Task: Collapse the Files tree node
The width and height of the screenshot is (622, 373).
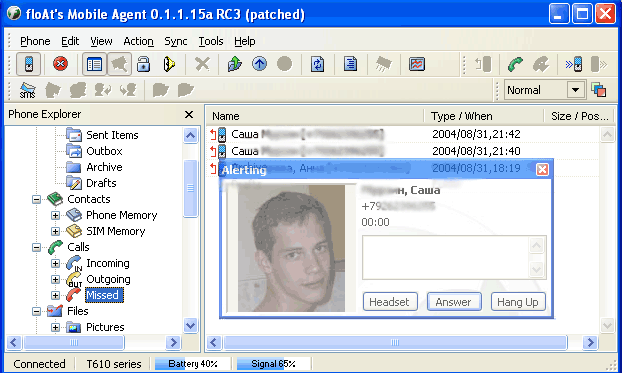Action: pos(36,311)
